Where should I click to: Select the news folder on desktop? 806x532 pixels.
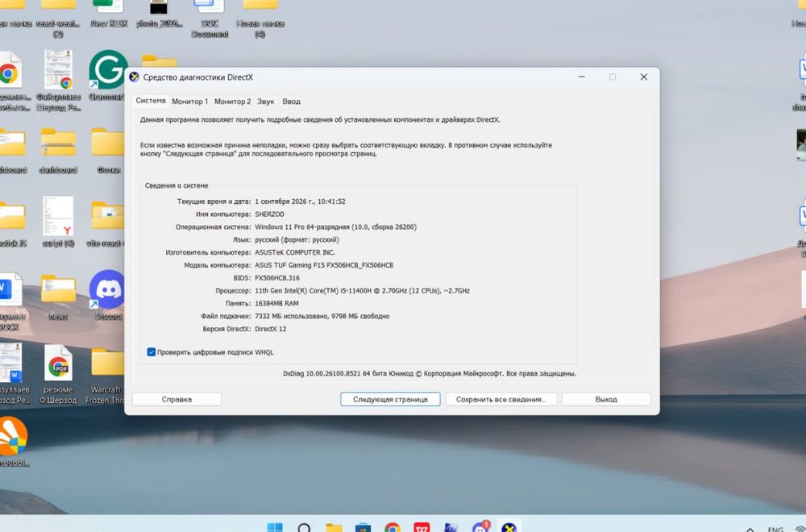(x=58, y=296)
